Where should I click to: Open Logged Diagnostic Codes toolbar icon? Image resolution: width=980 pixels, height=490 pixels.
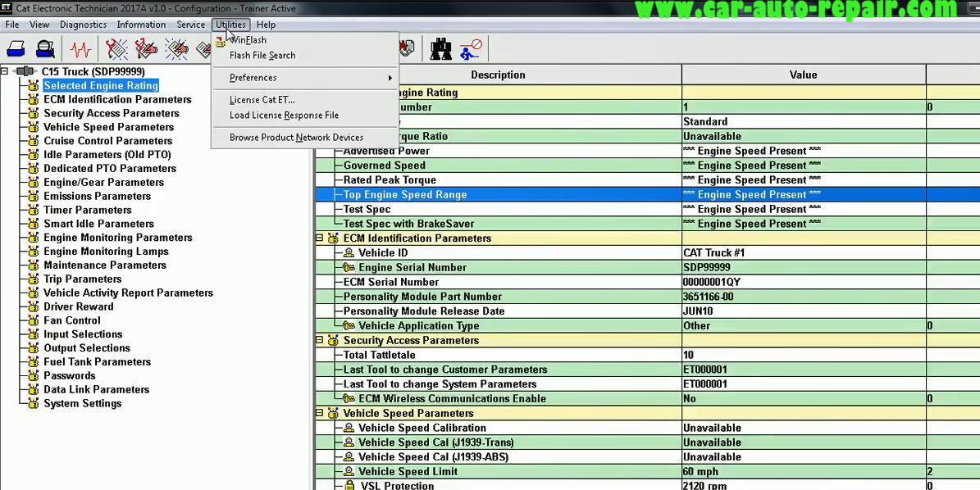coord(146,48)
